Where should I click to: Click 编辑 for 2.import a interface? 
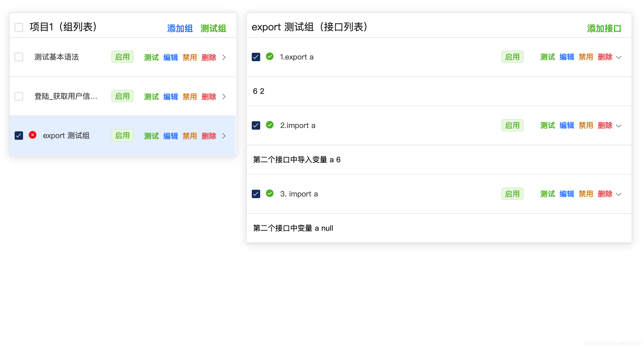567,125
